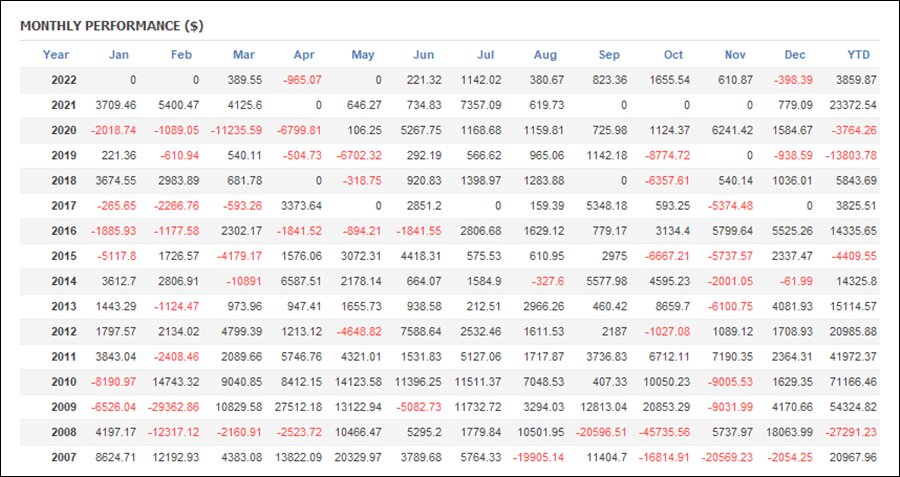Click 2009 April value 27512.18
This screenshot has width=900, height=477.
coord(298,408)
